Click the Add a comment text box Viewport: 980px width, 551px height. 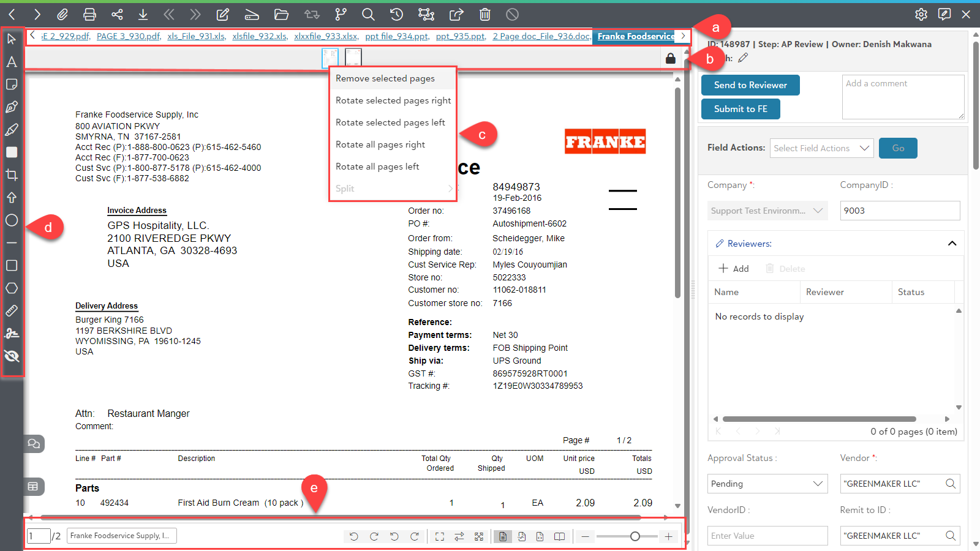coord(903,97)
